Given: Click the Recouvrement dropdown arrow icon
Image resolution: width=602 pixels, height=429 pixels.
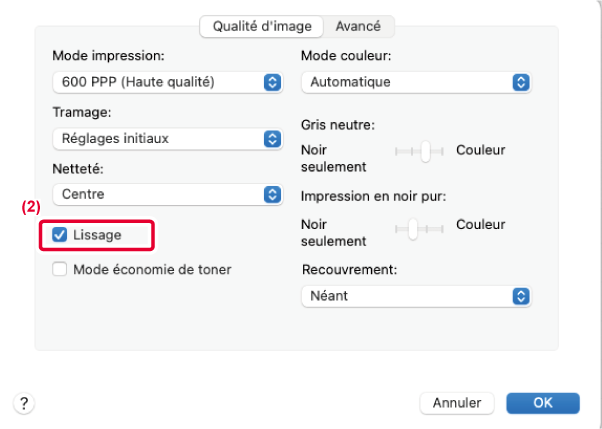Looking at the screenshot, I should coord(519,296).
